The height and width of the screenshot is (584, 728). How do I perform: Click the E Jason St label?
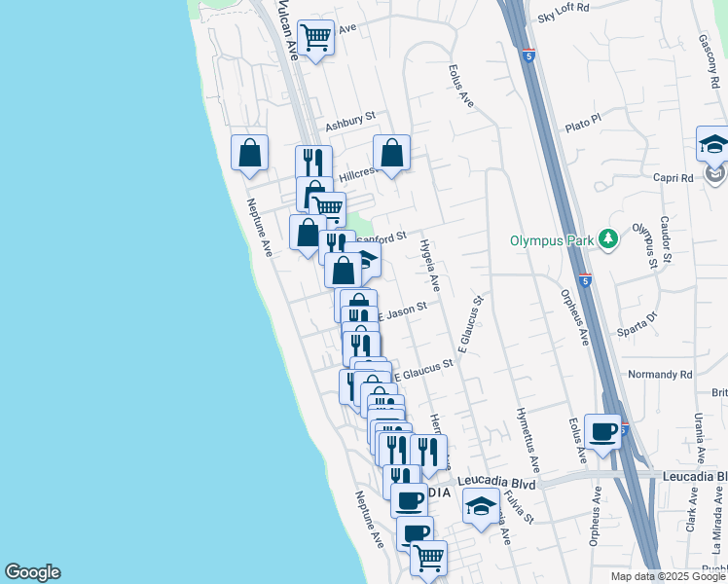click(403, 311)
